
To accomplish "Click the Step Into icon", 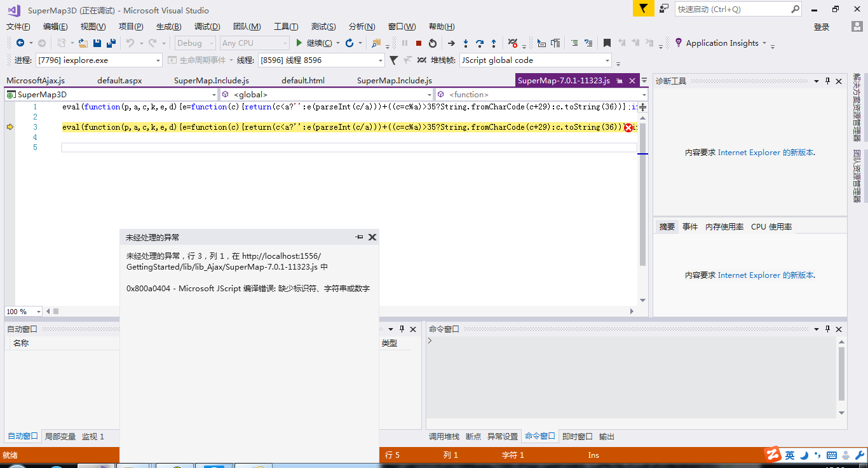I will click(x=466, y=43).
